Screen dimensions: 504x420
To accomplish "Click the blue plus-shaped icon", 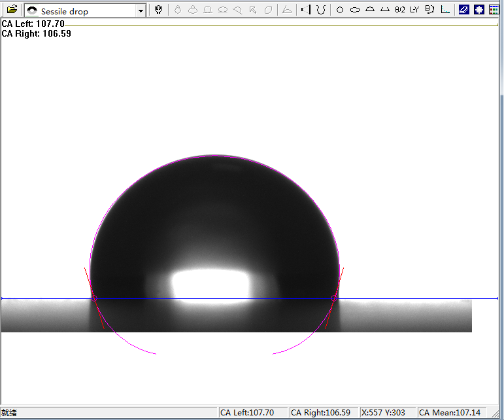I will point(479,10).
